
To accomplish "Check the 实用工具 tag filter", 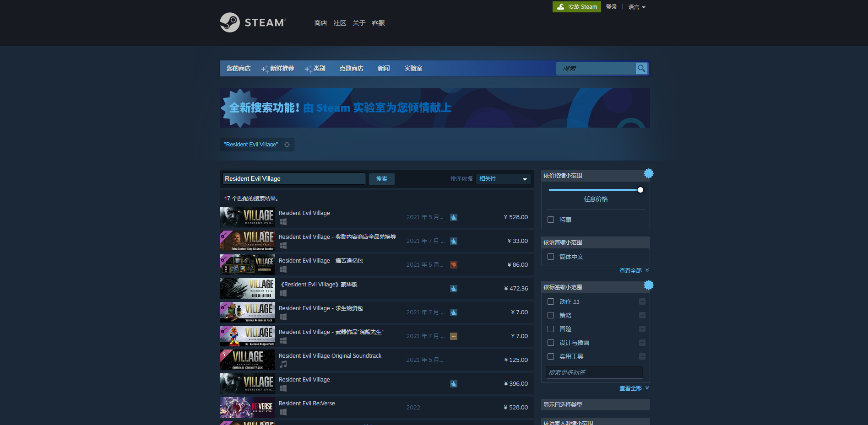I will click(551, 356).
